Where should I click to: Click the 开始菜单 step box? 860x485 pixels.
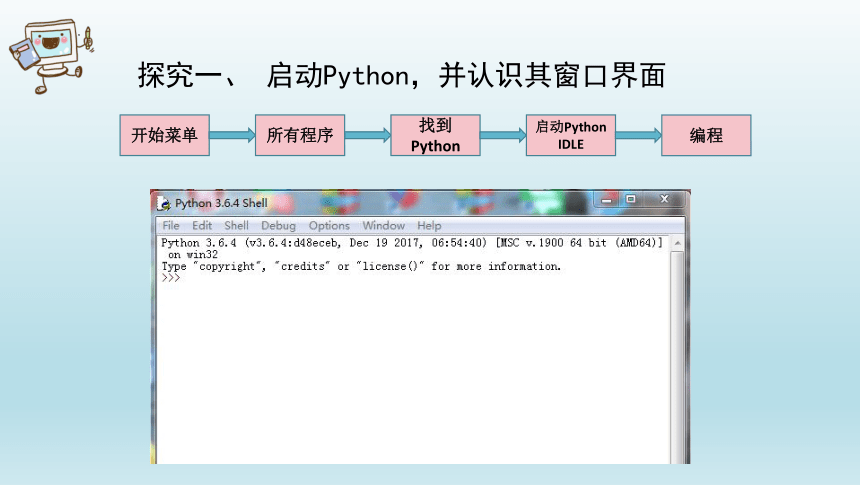pos(165,135)
